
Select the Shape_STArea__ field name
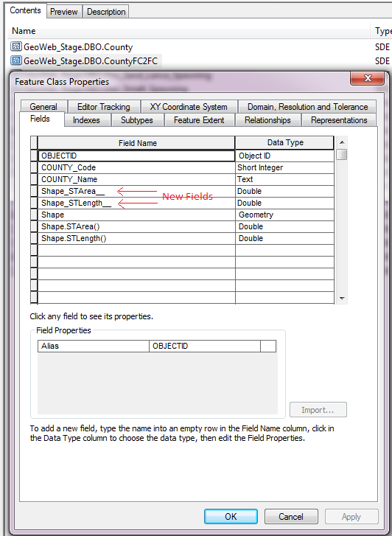136,191
